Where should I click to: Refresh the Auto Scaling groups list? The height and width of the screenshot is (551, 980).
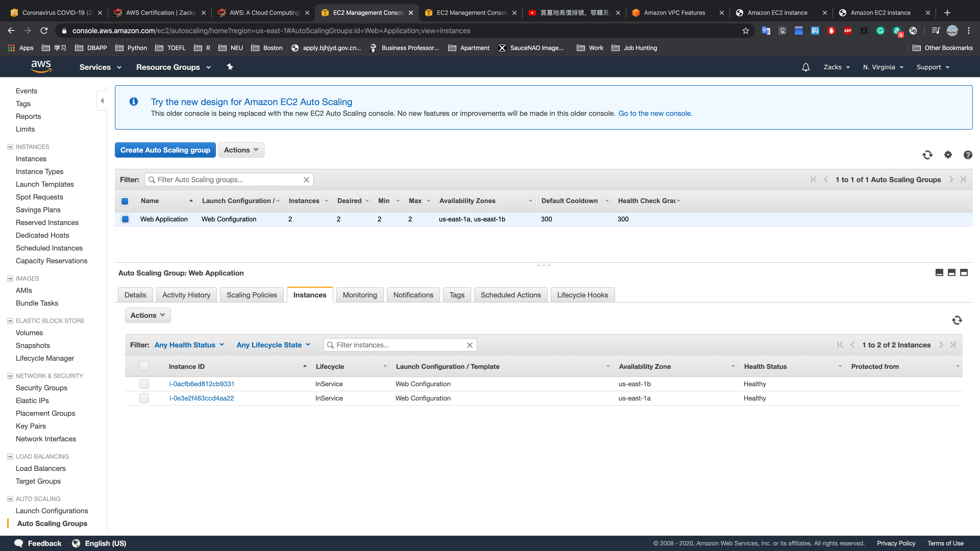pos(927,155)
